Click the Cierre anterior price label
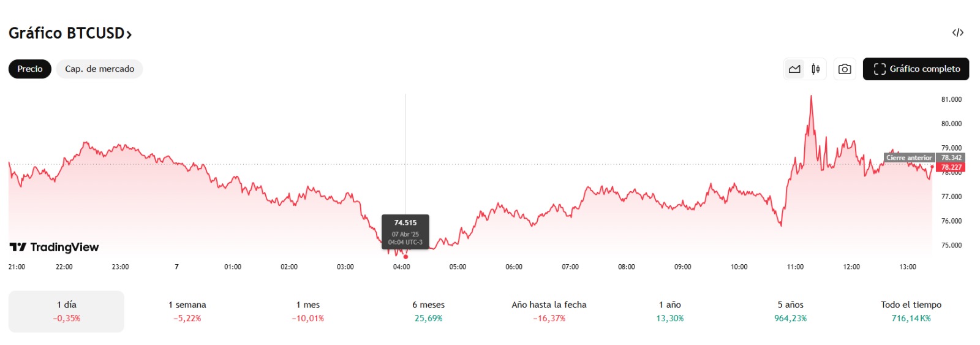 tap(909, 157)
